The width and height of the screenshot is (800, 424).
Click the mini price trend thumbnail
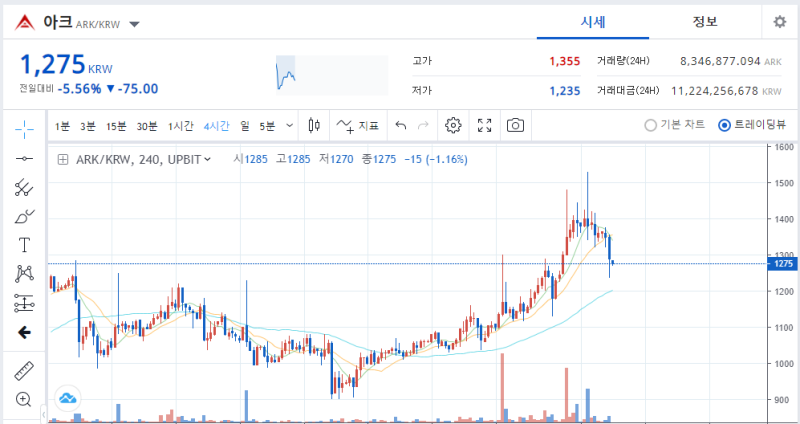(332, 75)
